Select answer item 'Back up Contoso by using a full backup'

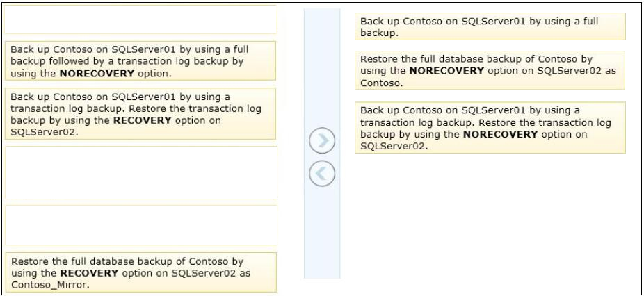490,26
